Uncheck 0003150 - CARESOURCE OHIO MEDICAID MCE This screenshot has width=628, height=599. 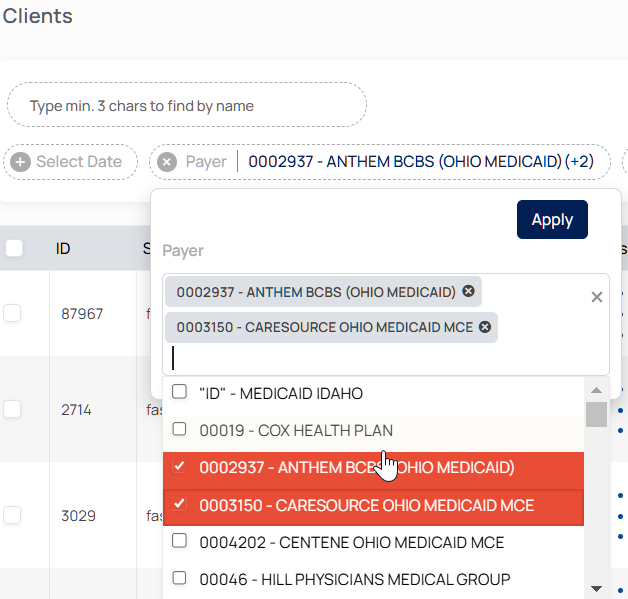(x=180, y=504)
